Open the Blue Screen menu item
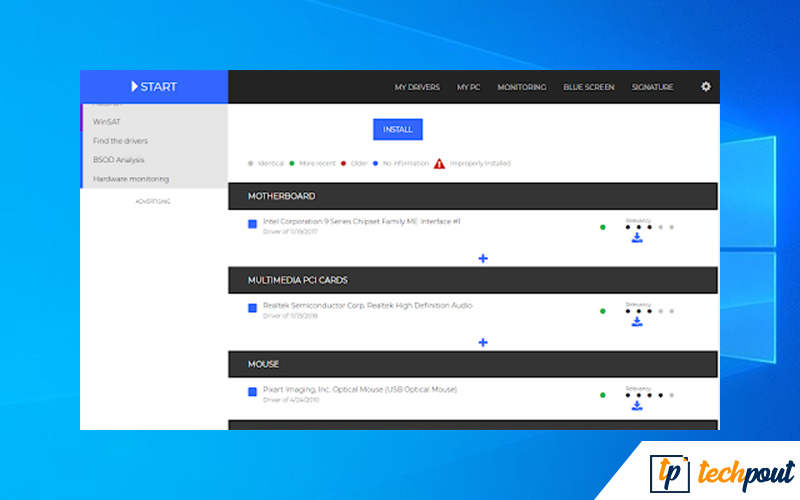The image size is (800, 500). tap(588, 87)
